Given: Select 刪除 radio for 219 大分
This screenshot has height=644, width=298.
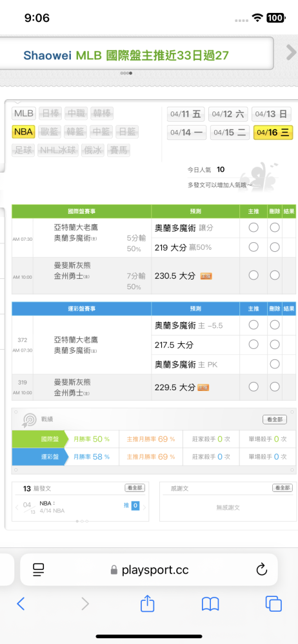Looking at the screenshot, I should point(275,247).
